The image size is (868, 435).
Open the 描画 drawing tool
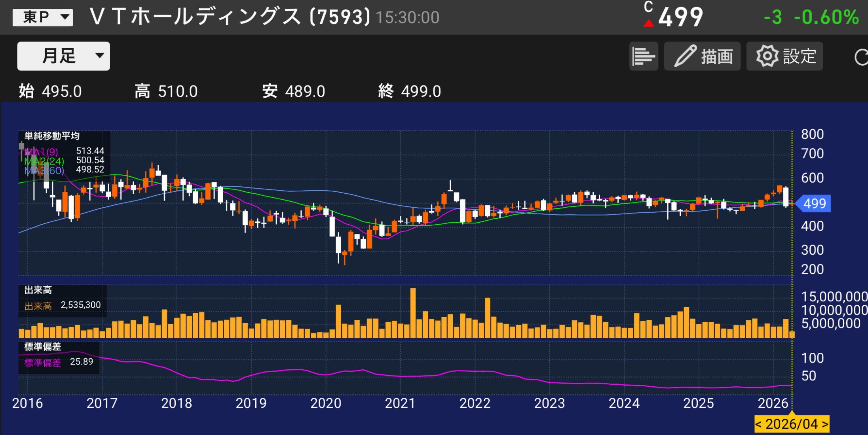702,56
